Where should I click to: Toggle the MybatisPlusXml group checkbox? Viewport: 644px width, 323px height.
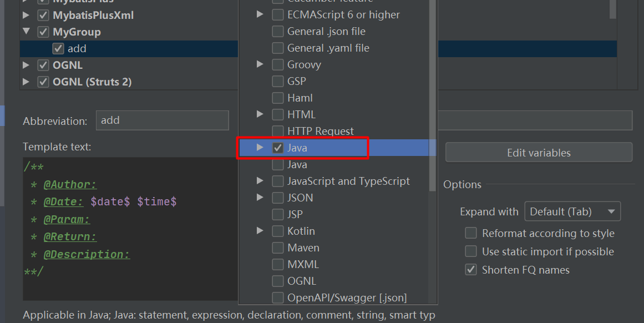pyautogui.click(x=43, y=16)
